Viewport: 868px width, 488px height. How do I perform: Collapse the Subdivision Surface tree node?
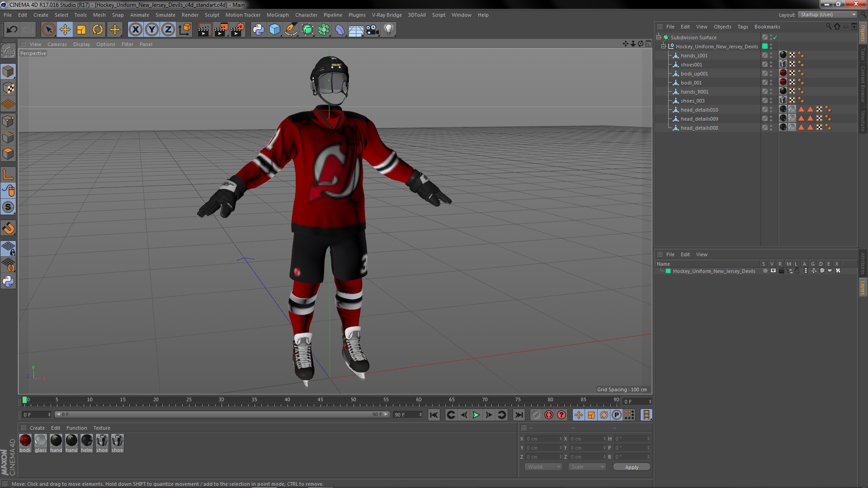659,38
